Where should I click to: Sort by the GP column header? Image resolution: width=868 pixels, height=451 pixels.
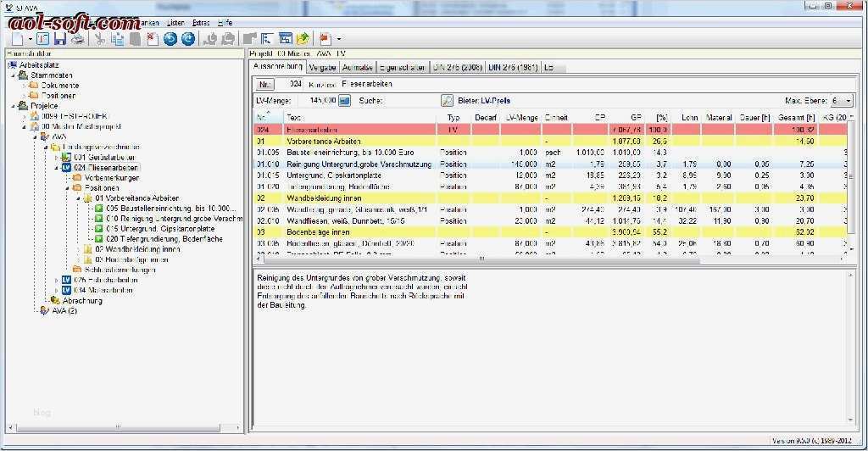pyautogui.click(x=628, y=117)
